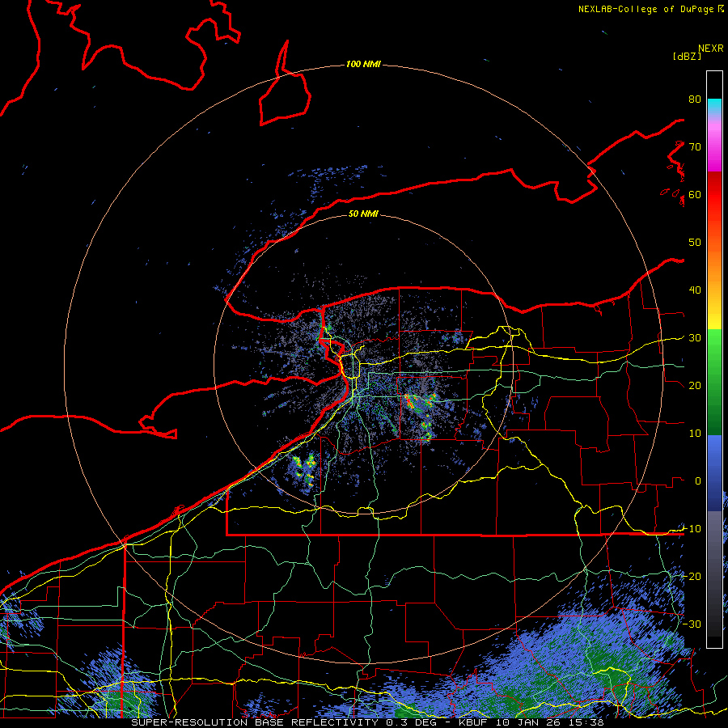Click the cyan top of the dBZ color bar
The height and width of the screenshot is (728, 728).
click(x=714, y=106)
